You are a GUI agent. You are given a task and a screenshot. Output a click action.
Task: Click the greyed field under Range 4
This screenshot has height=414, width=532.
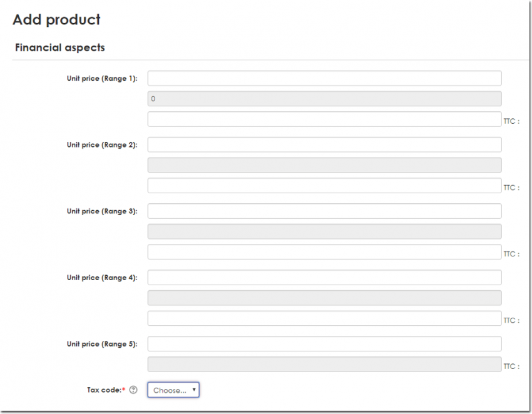coord(324,298)
